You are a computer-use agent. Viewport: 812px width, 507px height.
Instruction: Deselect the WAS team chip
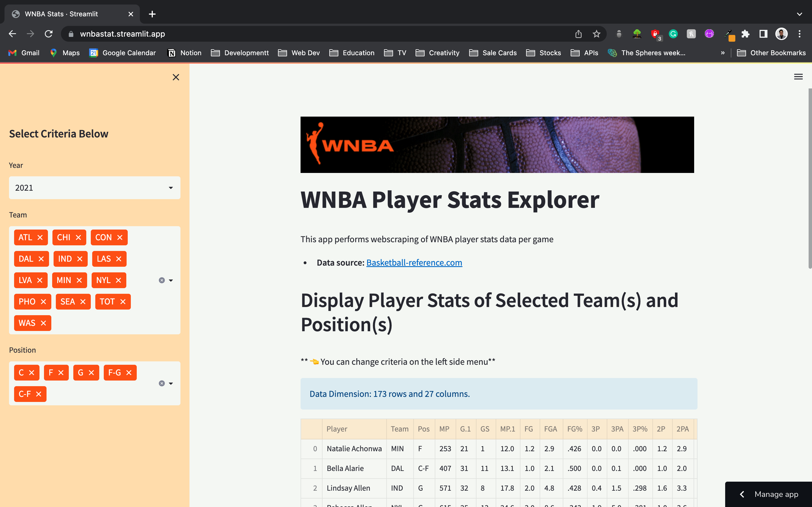pos(43,323)
